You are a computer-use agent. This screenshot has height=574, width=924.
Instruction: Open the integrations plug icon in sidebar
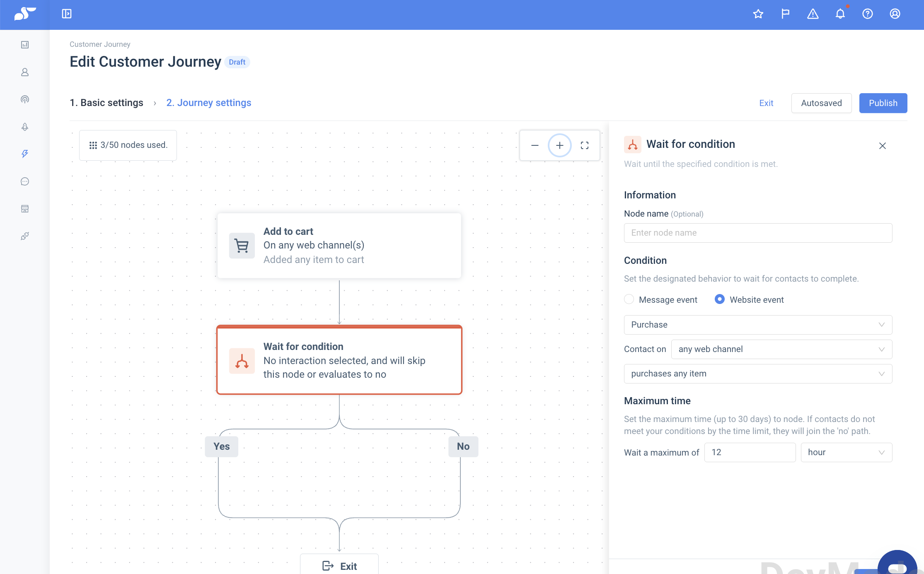click(x=25, y=236)
